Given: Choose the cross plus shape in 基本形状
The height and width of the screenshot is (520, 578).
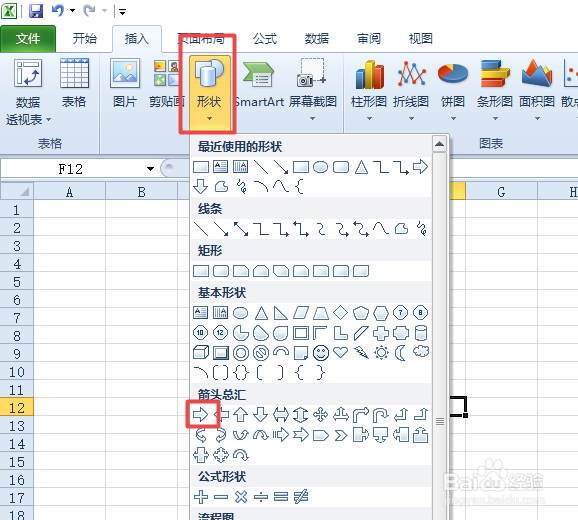Looking at the screenshot, I should (381, 333).
